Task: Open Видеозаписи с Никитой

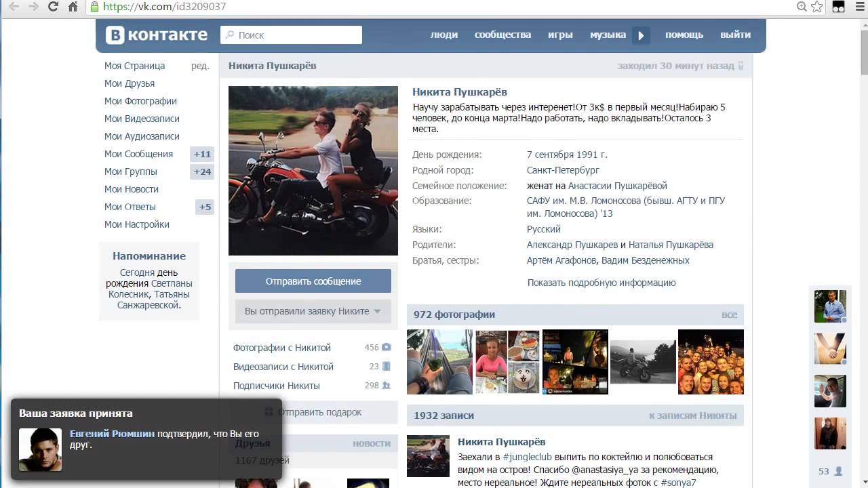Action: pyautogui.click(x=283, y=367)
